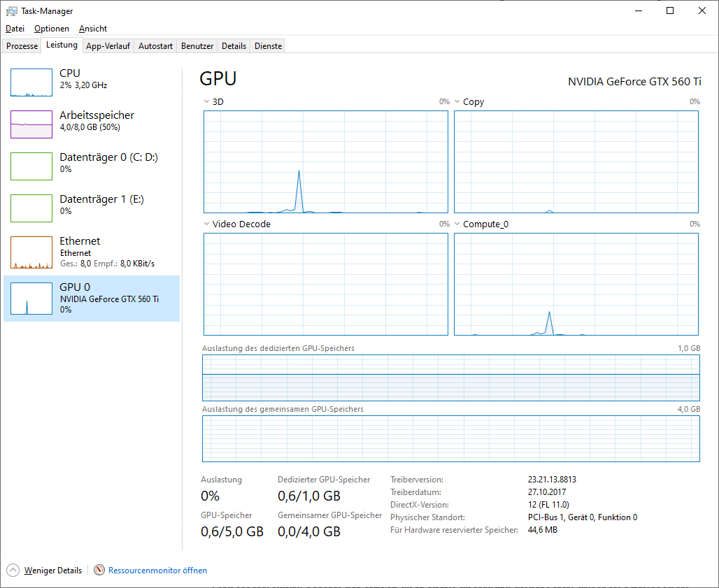
Task: Open the Video Decode engine dropdown
Action: (207, 224)
